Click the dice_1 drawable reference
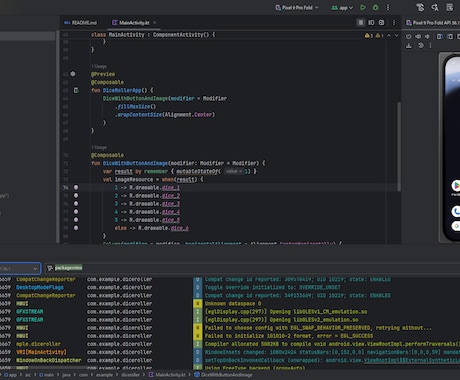 pos(171,187)
